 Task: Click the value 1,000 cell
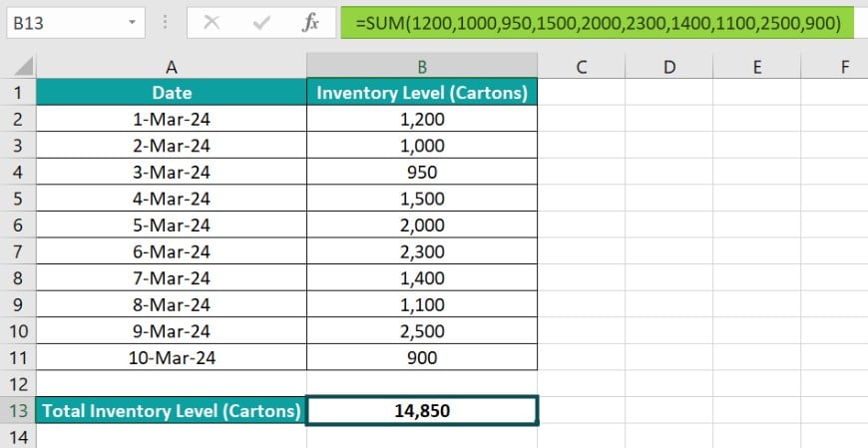coord(422,145)
